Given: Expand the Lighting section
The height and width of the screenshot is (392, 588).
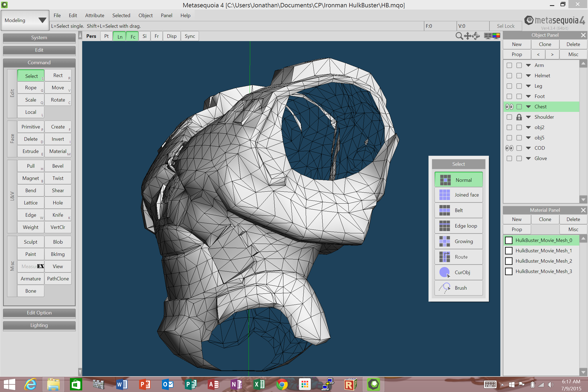Looking at the screenshot, I should [x=39, y=325].
